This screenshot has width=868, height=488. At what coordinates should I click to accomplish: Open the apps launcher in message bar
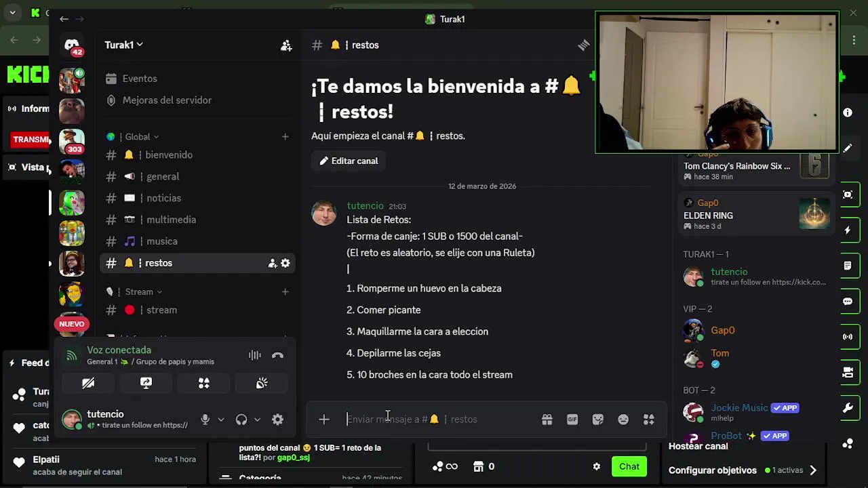tap(649, 420)
